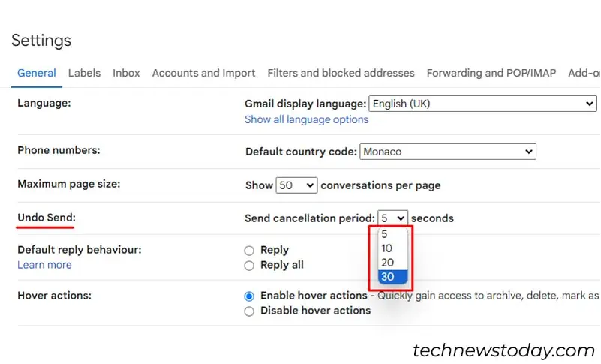Choose Enable hover actions option
Viewport: 601px width, 364px height.
point(249,296)
